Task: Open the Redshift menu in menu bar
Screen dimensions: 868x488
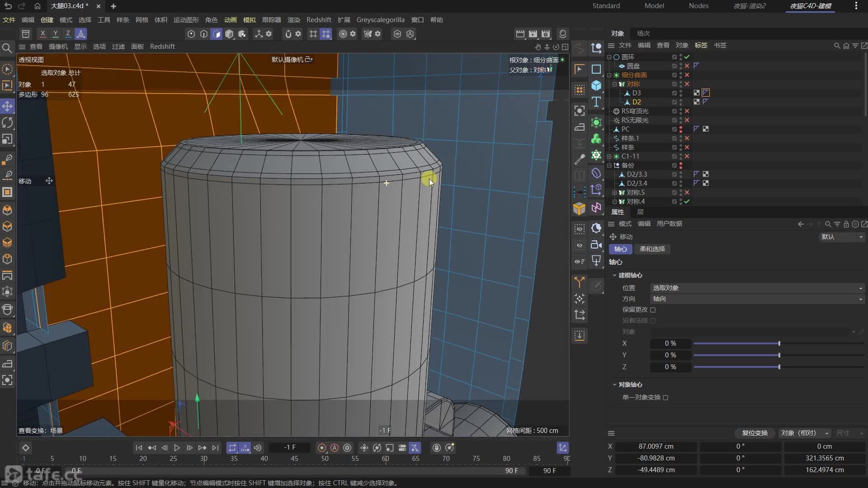Action: pyautogui.click(x=318, y=20)
